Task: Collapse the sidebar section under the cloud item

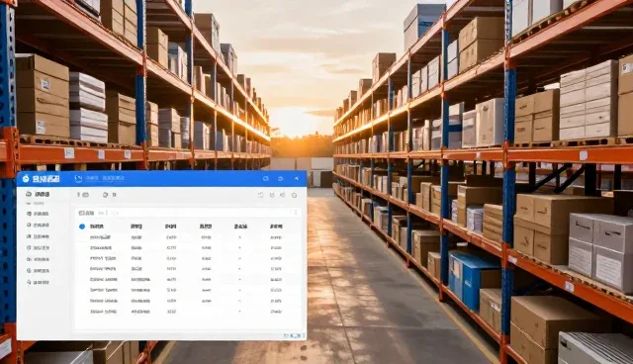Action: point(29,204)
